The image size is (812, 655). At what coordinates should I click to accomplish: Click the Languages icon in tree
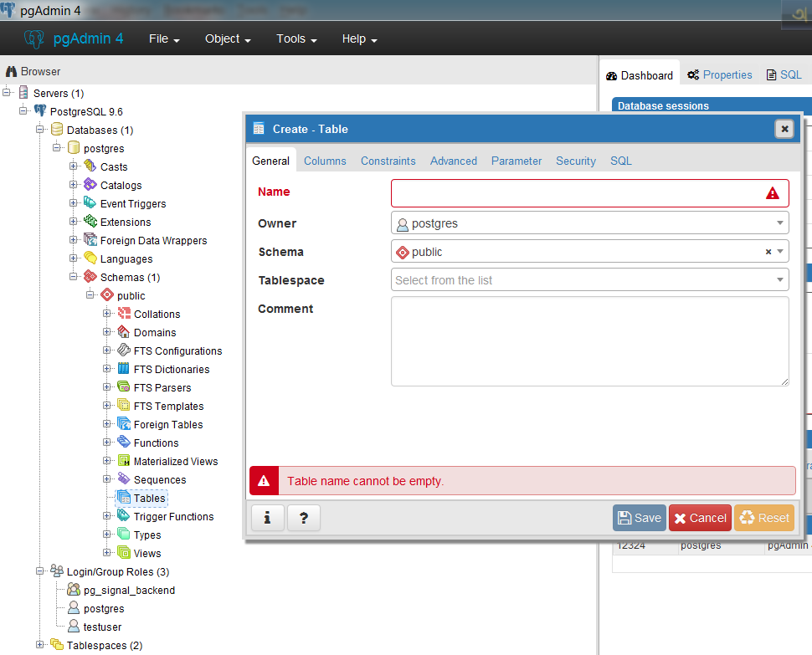[x=90, y=258]
